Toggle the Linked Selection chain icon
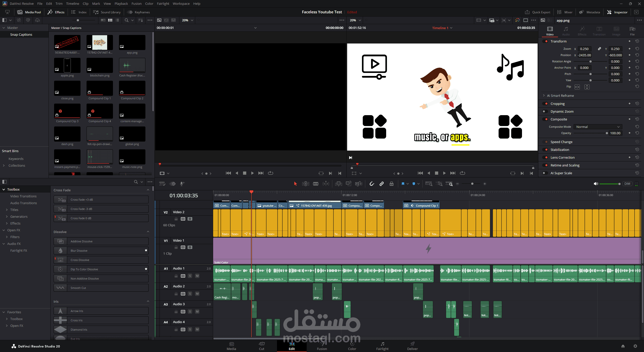This screenshot has height=352, width=644. tap(382, 184)
